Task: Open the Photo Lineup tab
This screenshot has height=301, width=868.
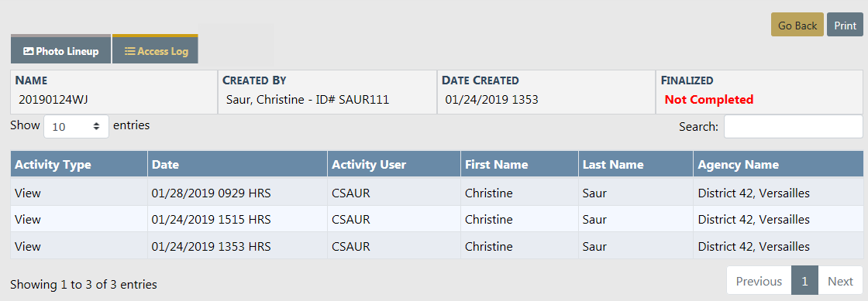Action: (x=61, y=50)
